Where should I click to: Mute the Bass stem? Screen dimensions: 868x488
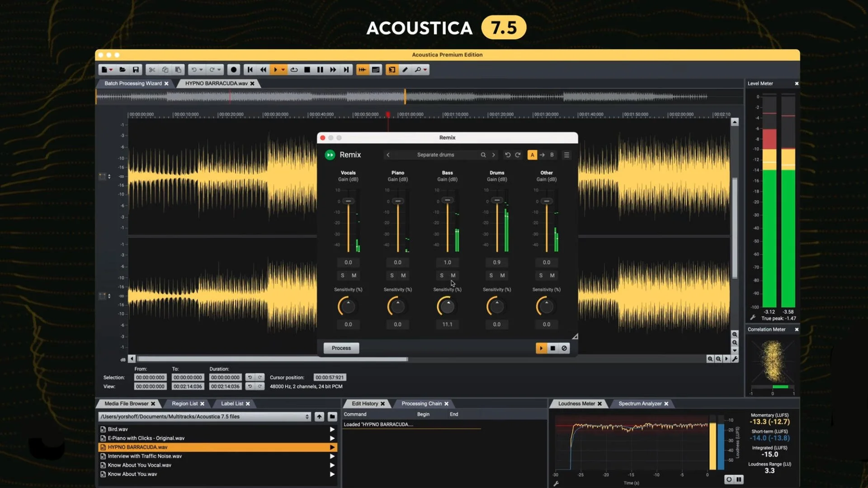pos(453,275)
